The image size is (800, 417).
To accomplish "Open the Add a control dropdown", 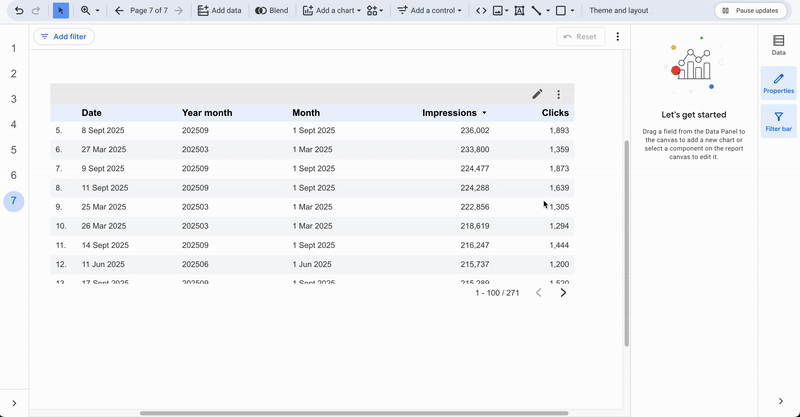I will click(x=429, y=10).
